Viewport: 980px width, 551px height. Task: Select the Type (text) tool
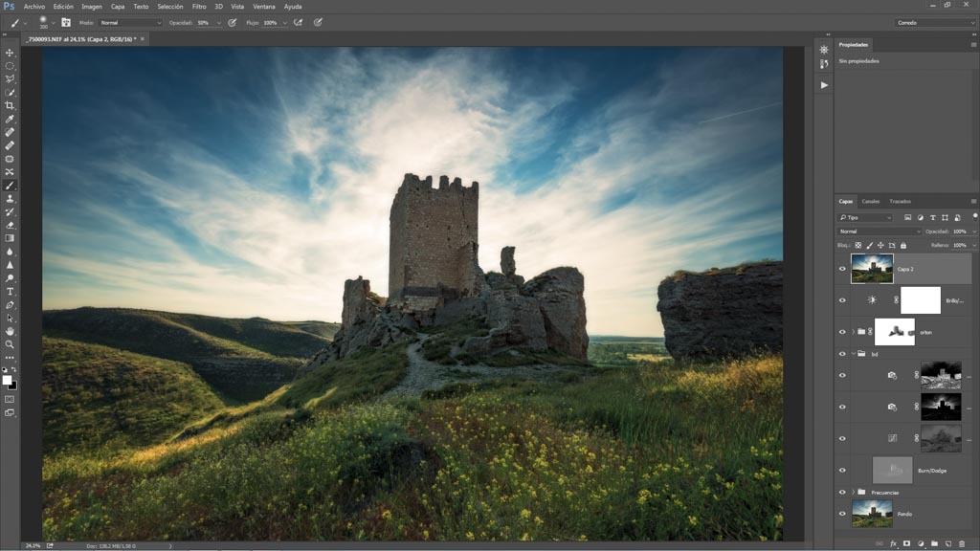11,291
